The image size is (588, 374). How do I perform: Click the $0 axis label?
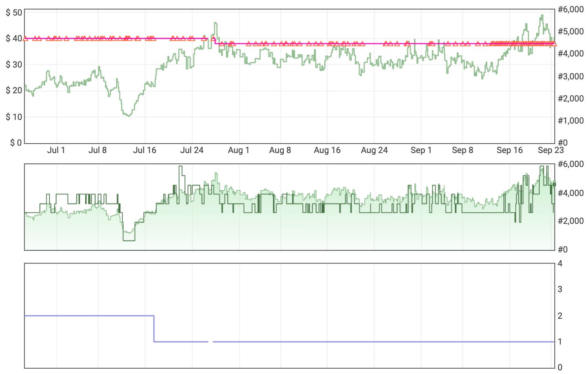[x=16, y=142]
